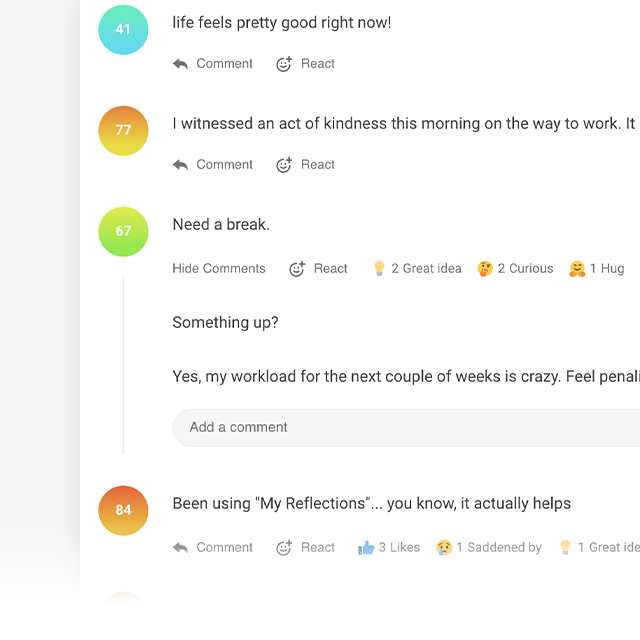Open the orange-yellow avatar numbered 77
Image resolution: width=640 pixels, height=640 pixels.
[123, 131]
